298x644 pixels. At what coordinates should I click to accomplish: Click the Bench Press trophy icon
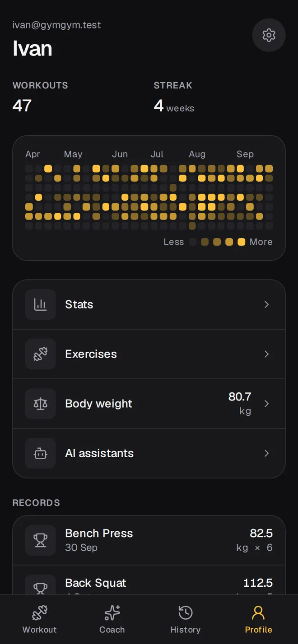tap(41, 540)
